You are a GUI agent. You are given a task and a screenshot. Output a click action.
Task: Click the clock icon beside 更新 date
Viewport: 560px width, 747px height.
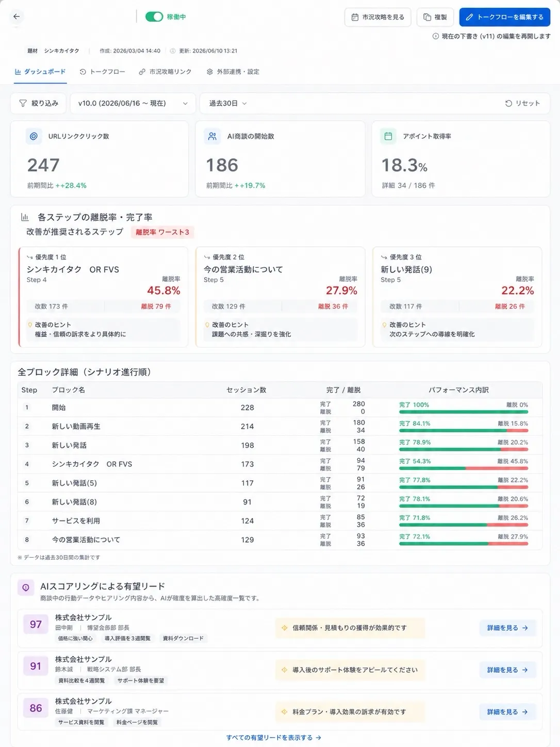173,51
